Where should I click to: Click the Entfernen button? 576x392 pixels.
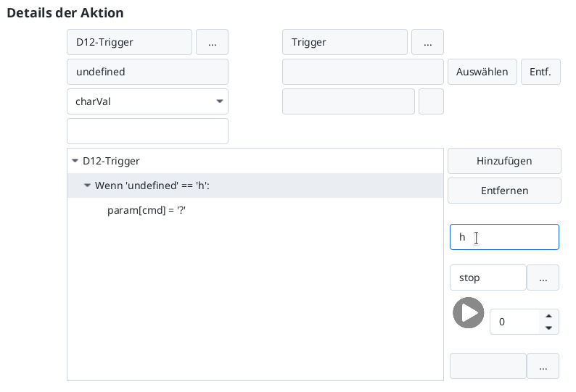click(x=504, y=191)
